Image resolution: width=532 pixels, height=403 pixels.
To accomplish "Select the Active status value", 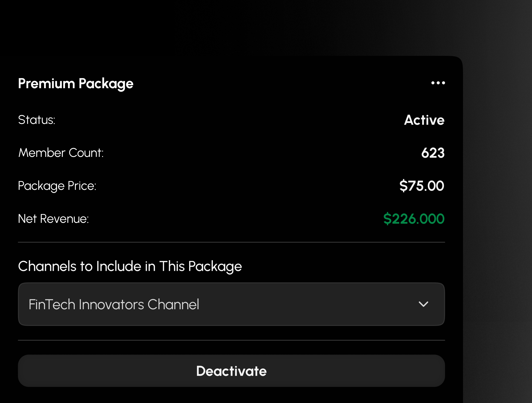I will tap(424, 120).
